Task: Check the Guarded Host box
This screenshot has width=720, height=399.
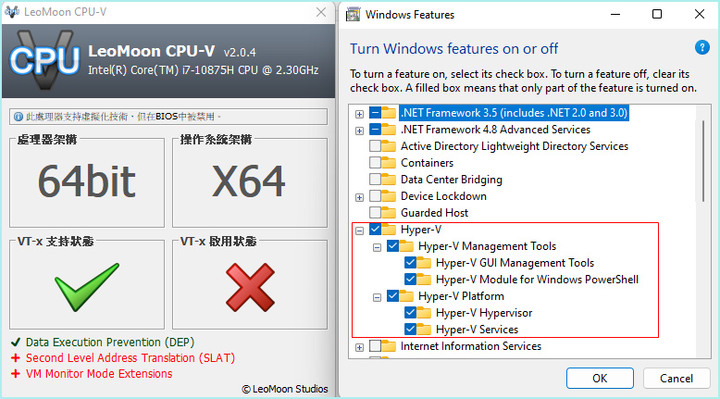Action: click(x=375, y=213)
